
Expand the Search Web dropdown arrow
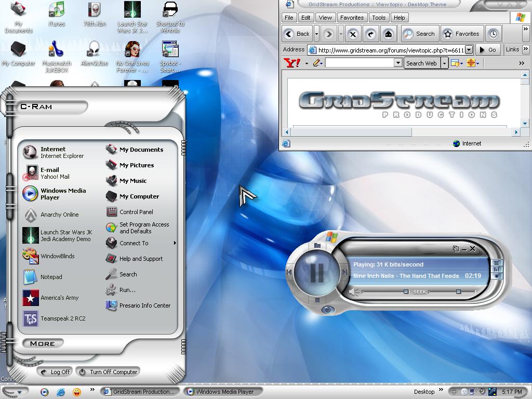444,63
